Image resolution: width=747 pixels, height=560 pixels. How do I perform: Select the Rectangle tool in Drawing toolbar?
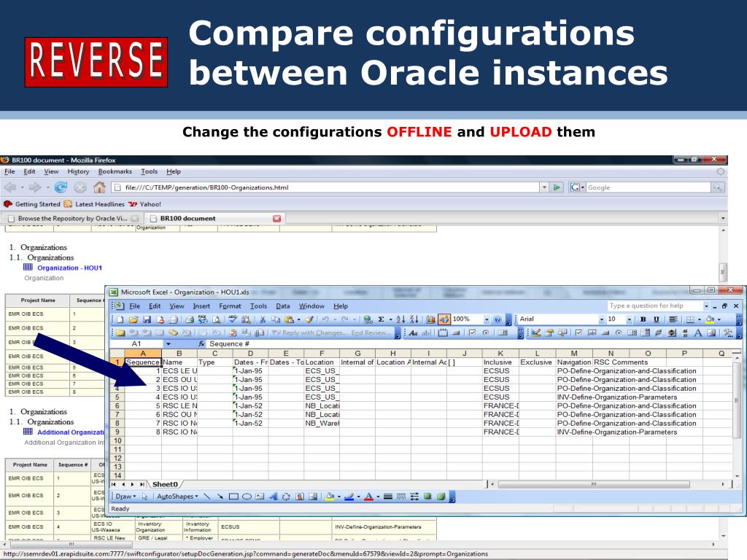click(233, 496)
